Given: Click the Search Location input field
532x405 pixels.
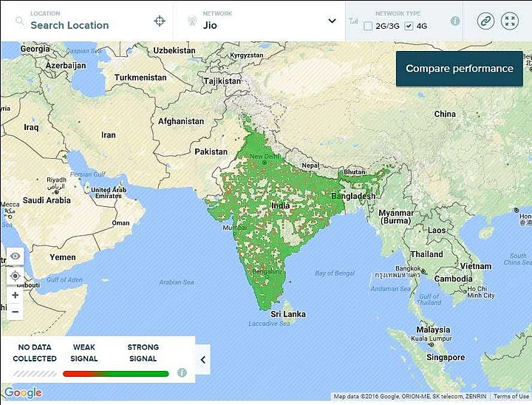Looking at the screenshot, I should pyautogui.click(x=89, y=25).
